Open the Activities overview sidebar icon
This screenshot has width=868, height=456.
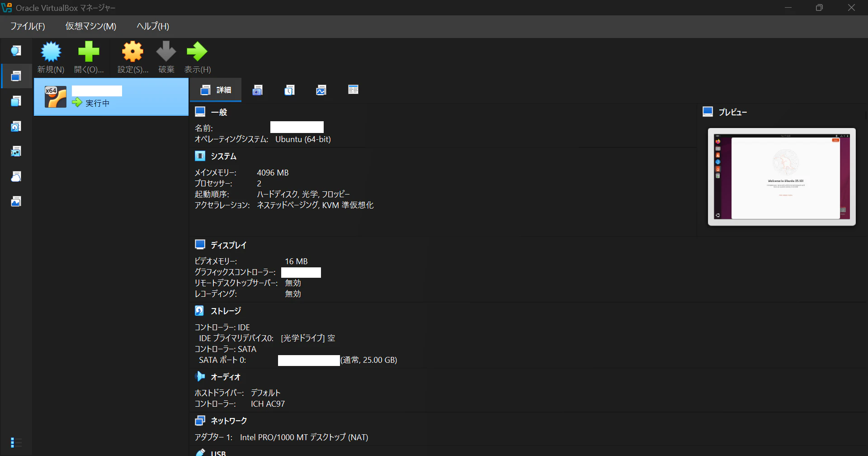(16, 201)
